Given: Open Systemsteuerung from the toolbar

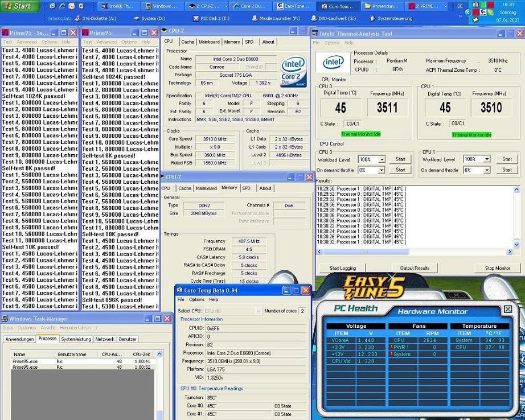Looking at the screenshot, I should (x=391, y=18).
